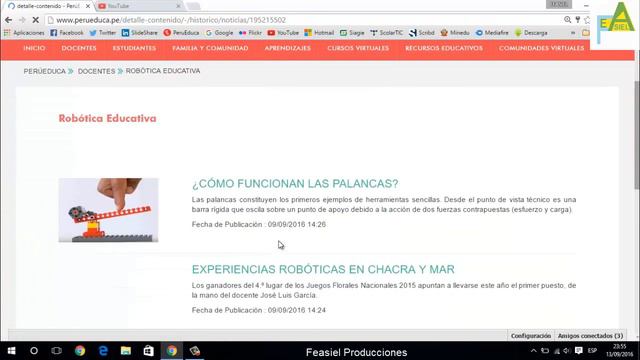Open a new tab button
This screenshot has width=640, height=360.
coord(193,6)
